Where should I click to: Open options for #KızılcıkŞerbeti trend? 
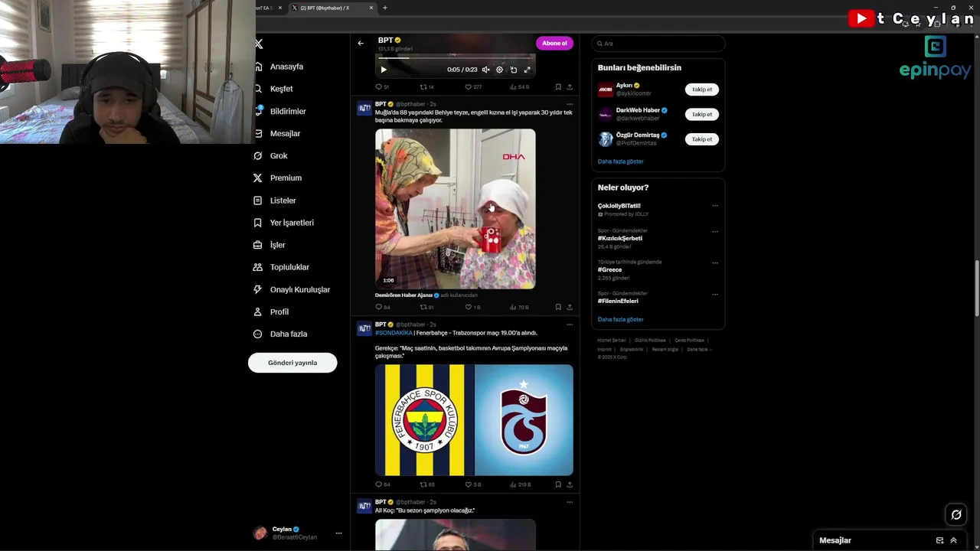pyautogui.click(x=715, y=231)
